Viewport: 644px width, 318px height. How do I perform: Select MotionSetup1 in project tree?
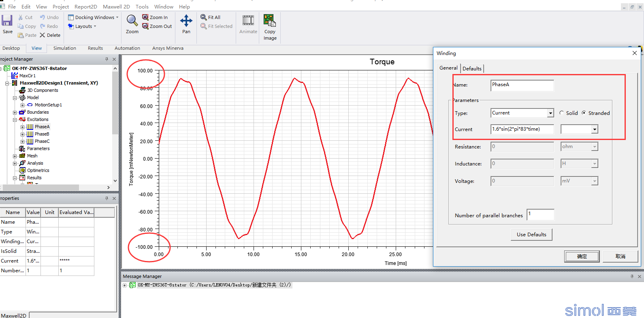pyautogui.click(x=48, y=105)
